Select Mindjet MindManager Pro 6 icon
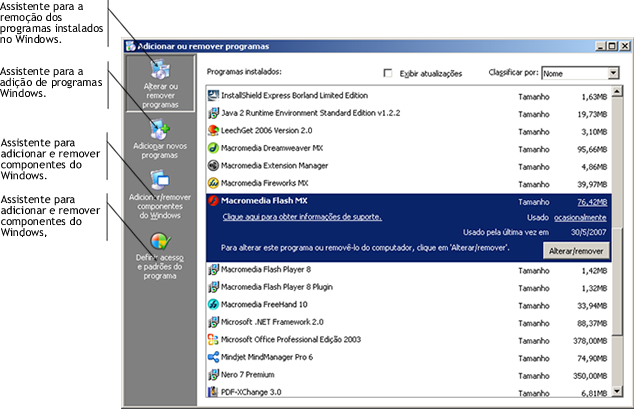The height and width of the screenshot is (409, 634). pos(213,357)
